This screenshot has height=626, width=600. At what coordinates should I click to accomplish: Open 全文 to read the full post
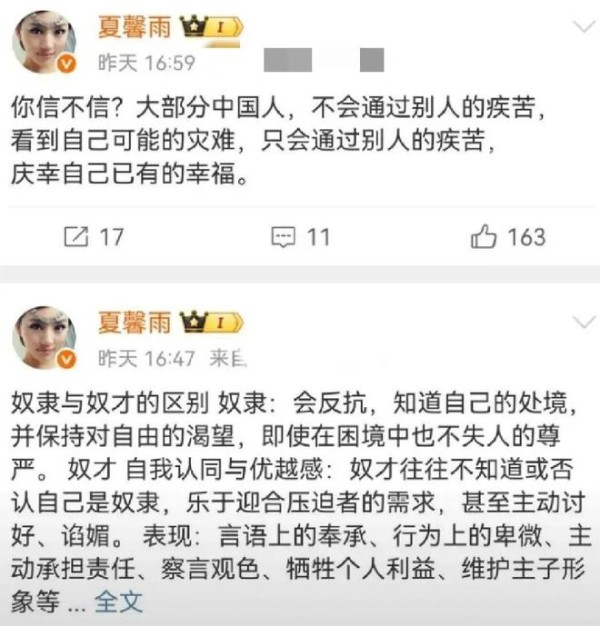[x=119, y=601]
